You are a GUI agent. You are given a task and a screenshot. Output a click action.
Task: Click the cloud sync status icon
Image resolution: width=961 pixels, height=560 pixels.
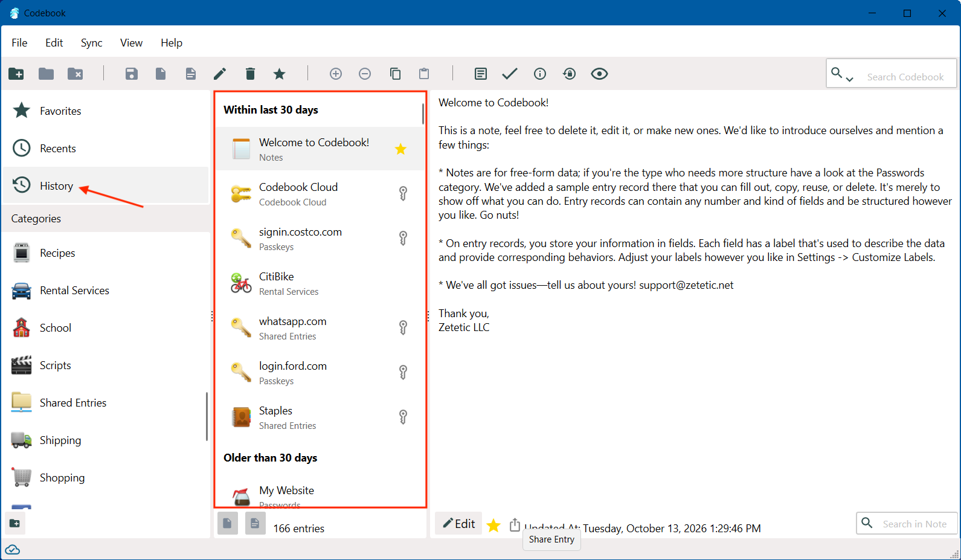(x=12, y=550)
